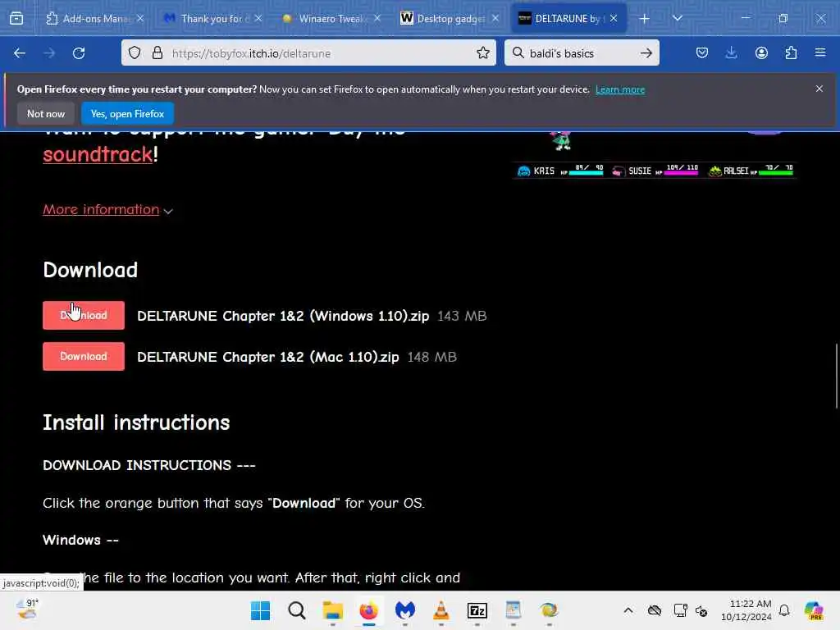This screenshot has width=840, height=630.
Task: Open File Explorer from taskbar
Action: pos(333,610)
